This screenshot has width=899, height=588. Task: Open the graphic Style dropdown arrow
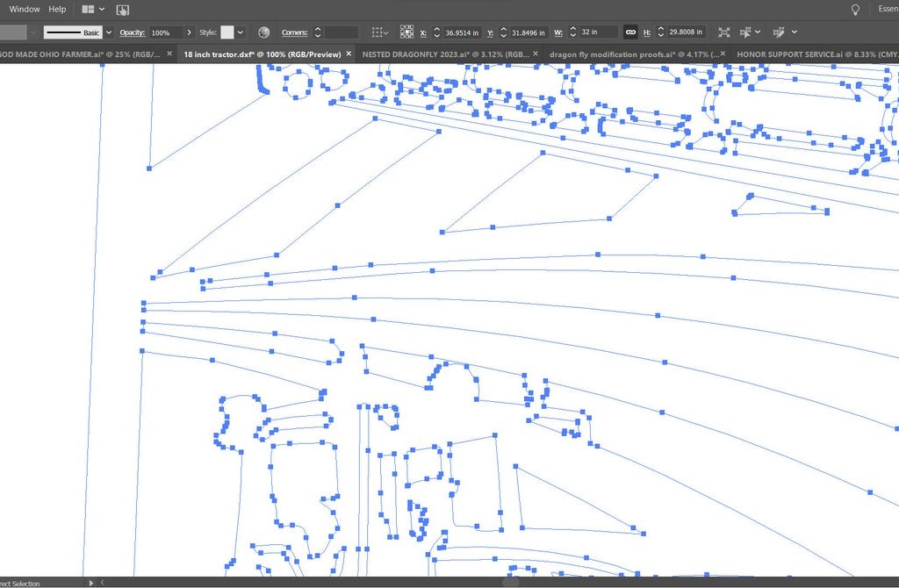(x=241, y=32)
